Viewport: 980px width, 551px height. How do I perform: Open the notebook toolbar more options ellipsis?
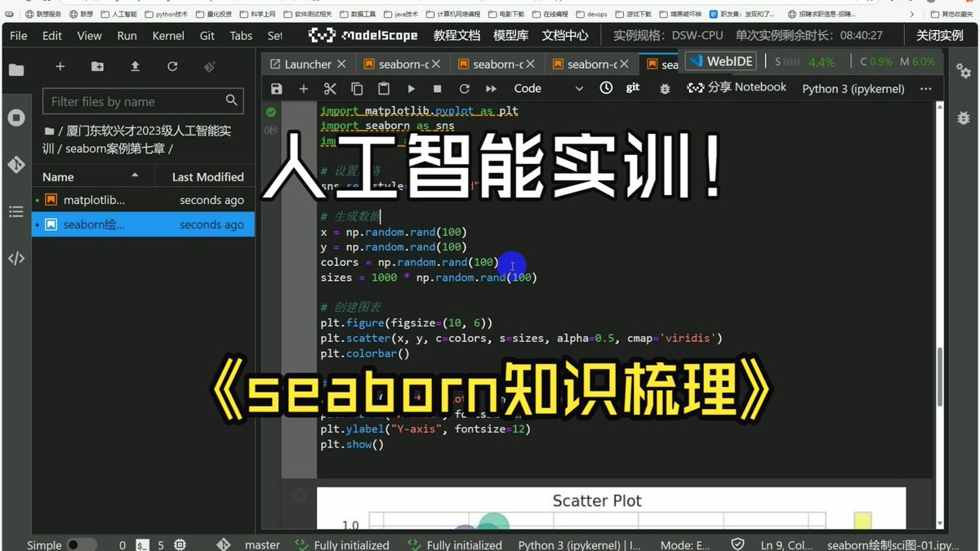pos(925,88)
